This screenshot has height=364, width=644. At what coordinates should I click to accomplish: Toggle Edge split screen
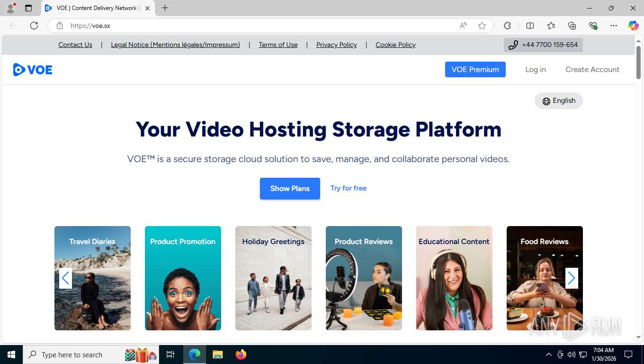click(530, 26)
